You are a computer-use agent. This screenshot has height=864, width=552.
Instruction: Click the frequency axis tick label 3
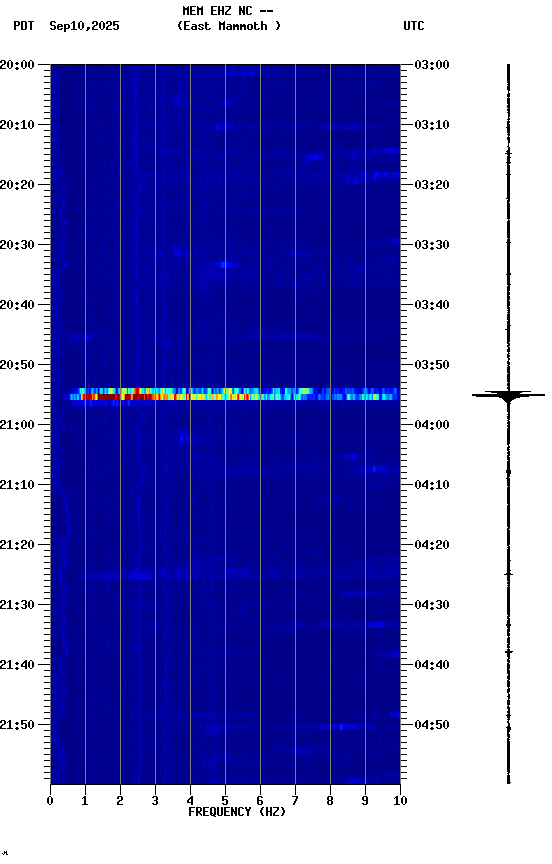[x=155, y=801]
